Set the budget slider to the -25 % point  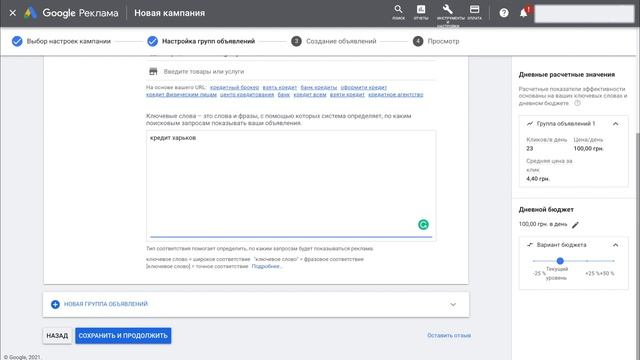tap(533, 261)
